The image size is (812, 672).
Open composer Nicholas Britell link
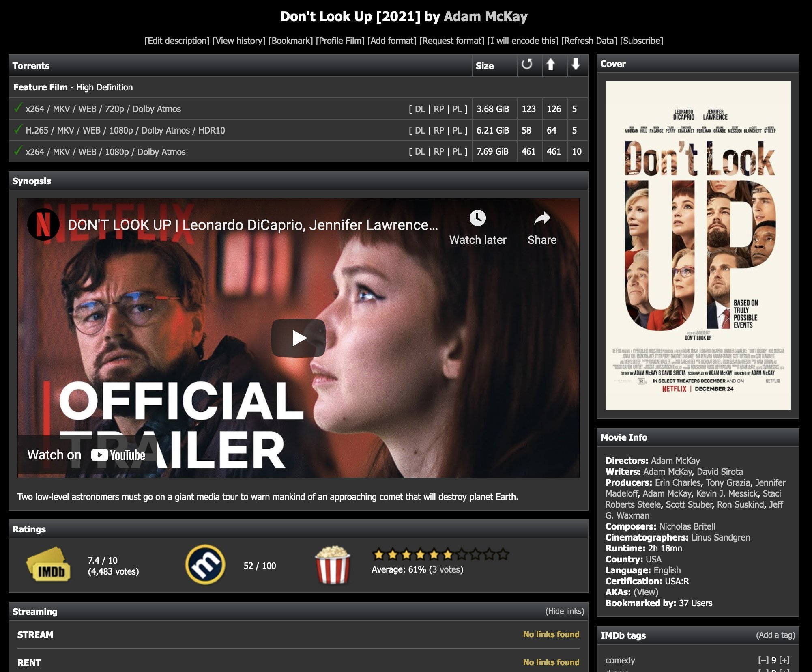click(687, 526)
